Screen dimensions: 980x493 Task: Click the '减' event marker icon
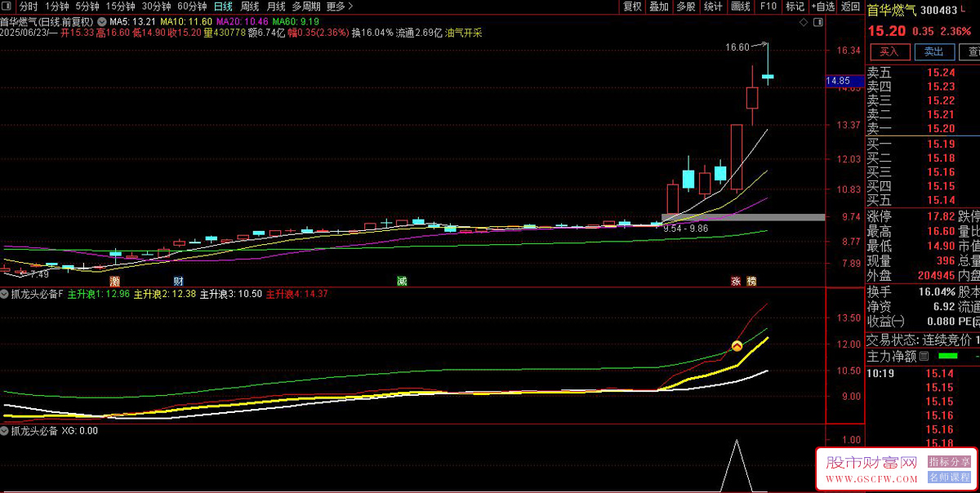(x=402, y=281)
